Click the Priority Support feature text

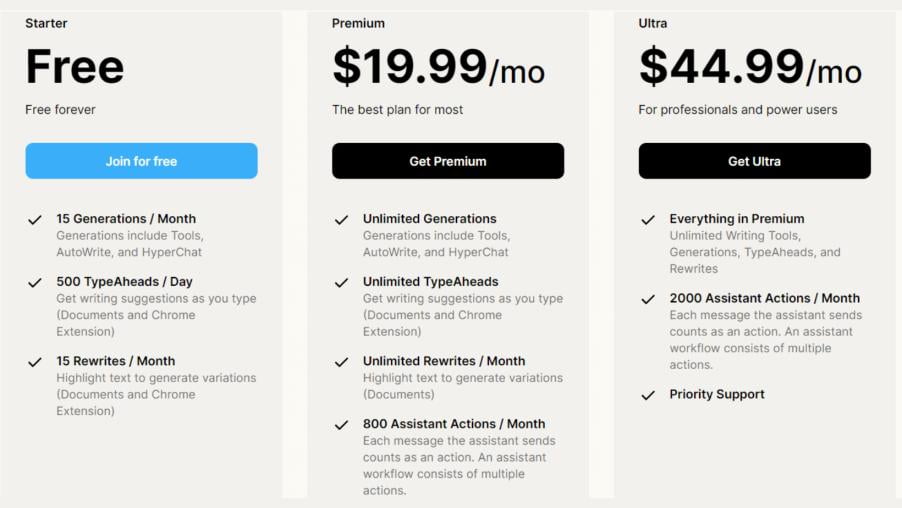pyautogui.click(x=716, y=394)
